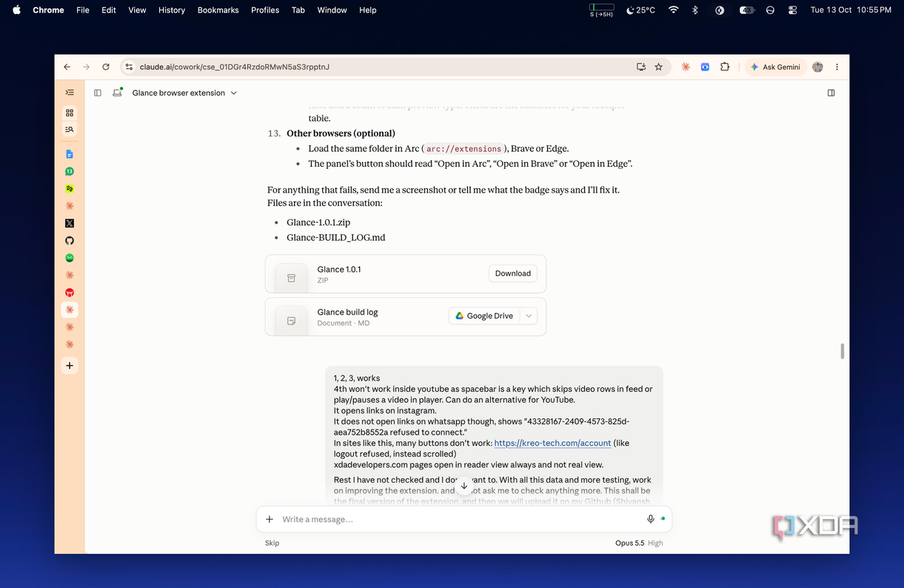Download the Glance 1.0.1 ZIP
The width and height of the screenshot is (904, 588).
tap(513, 273)
